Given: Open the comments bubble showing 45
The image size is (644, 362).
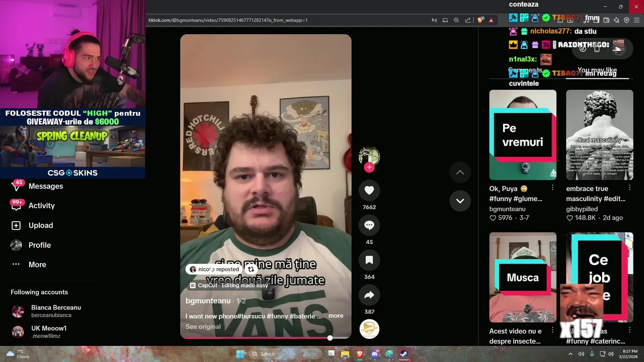Looking at the screenshot, I should 369,225.
